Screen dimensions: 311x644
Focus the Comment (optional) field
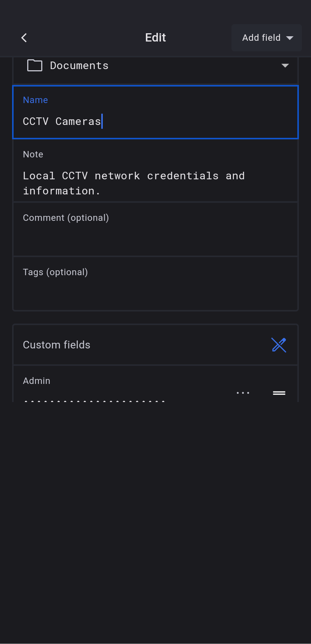155,230
